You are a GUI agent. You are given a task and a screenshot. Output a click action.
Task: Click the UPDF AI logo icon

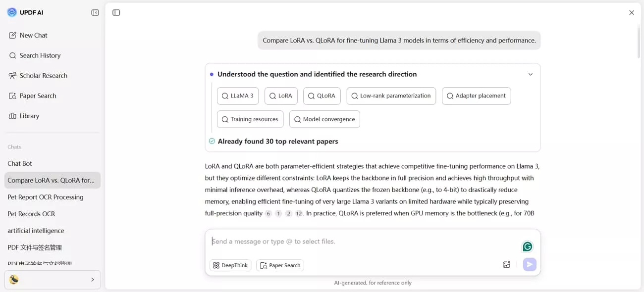[x=11, y=11]
